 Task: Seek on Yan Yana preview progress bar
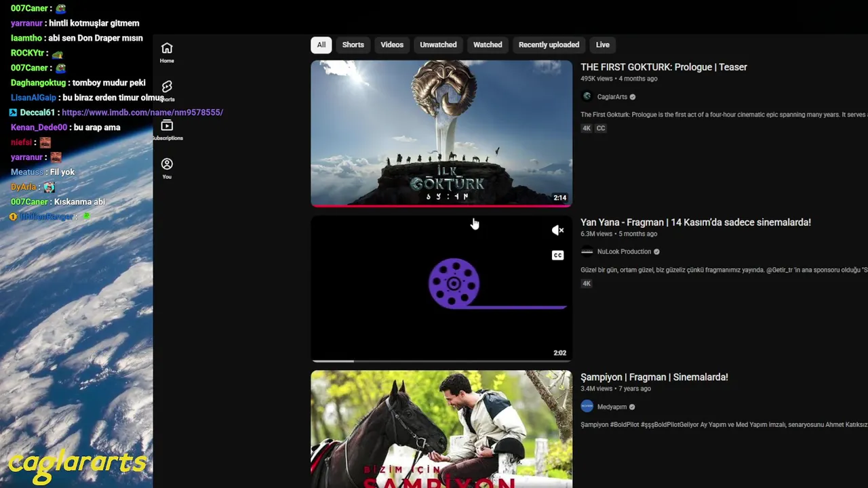tap(441, 361)
